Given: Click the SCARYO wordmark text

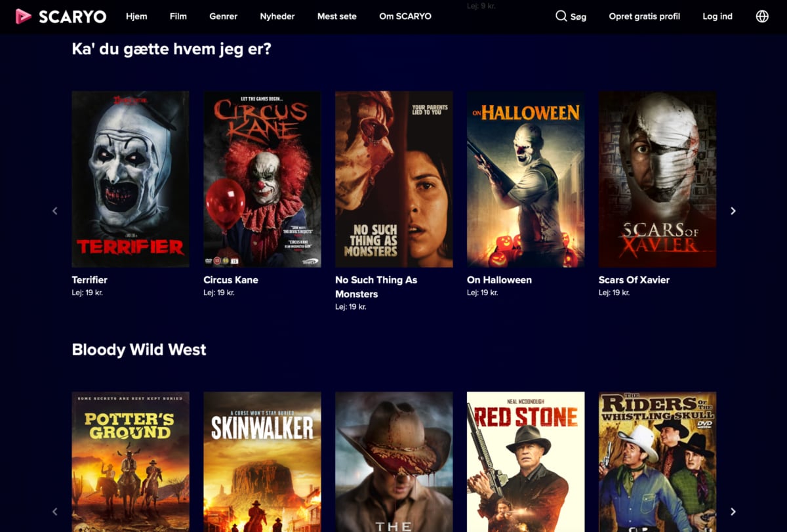Looking at the screenshot, I should click(x=72, y=17).
